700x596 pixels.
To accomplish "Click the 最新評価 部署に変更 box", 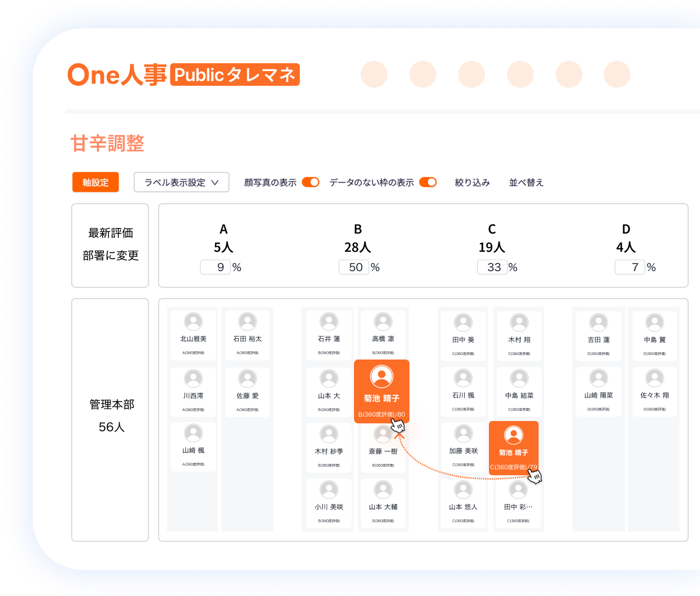I will [110, 246].
